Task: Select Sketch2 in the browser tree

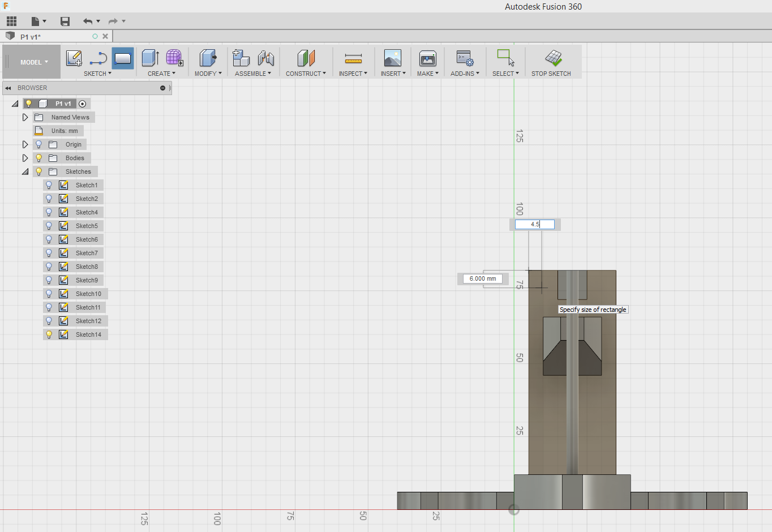Action: [87, 199]
